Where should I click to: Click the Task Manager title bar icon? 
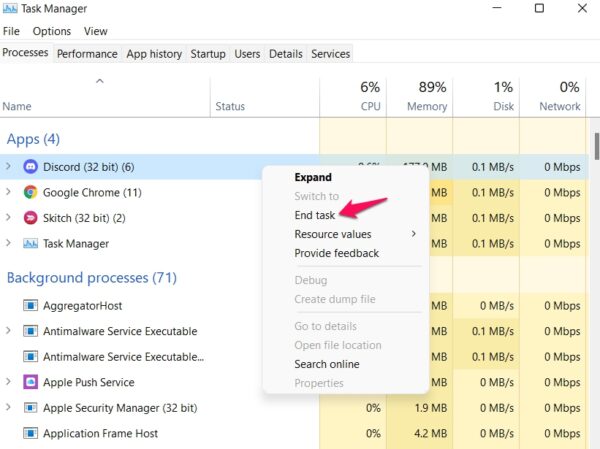click(x=10, y=8)
